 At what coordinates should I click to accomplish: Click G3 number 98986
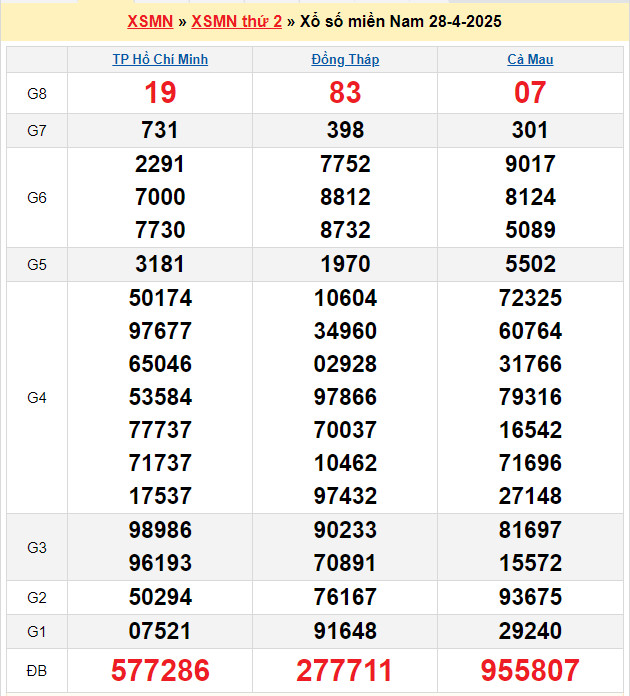(x=160, y=530)
